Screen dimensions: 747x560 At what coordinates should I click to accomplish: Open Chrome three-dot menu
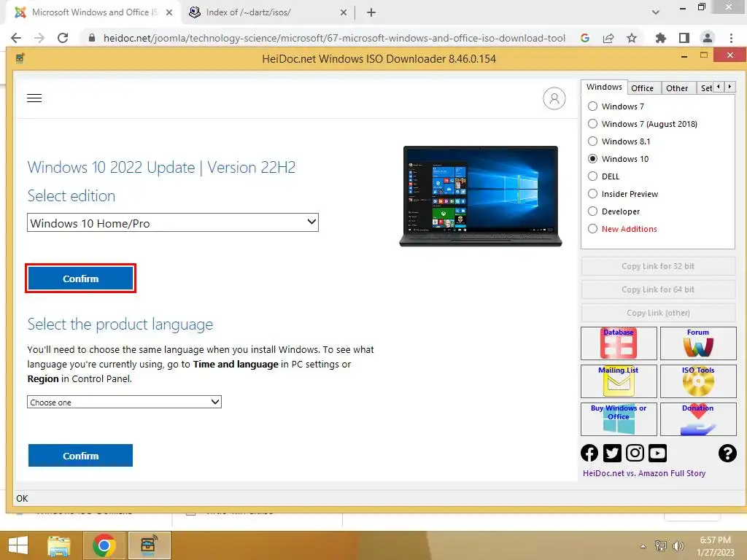point(731,38)
